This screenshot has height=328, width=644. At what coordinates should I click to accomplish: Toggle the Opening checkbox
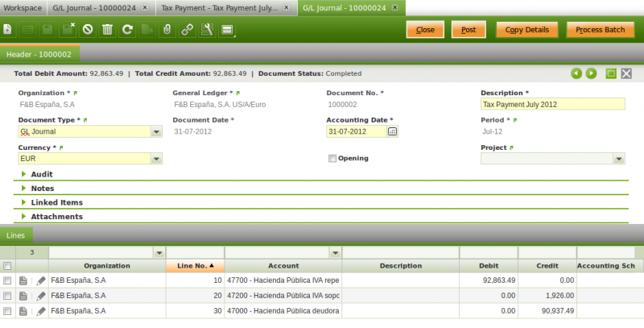(332, 158)
